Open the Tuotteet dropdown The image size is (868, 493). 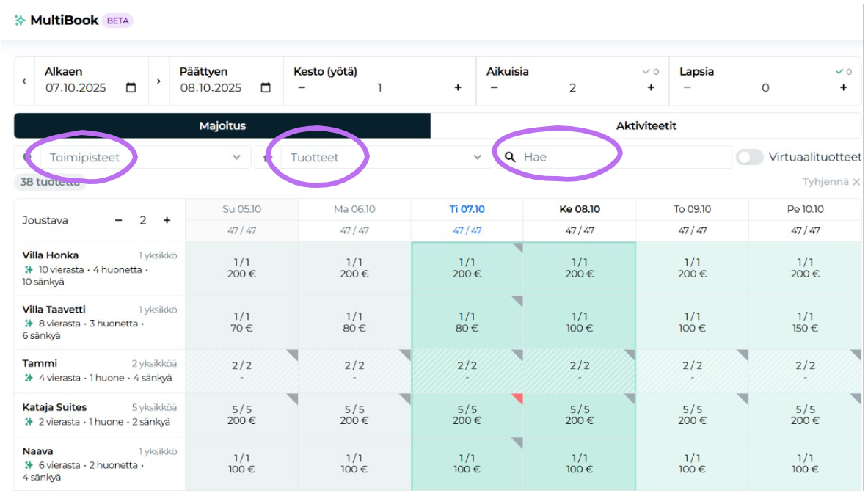(478, 157)
